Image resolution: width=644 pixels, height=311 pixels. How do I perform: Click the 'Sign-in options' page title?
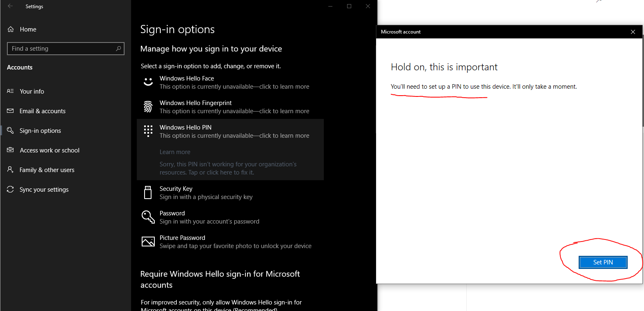tap(177, 29)
